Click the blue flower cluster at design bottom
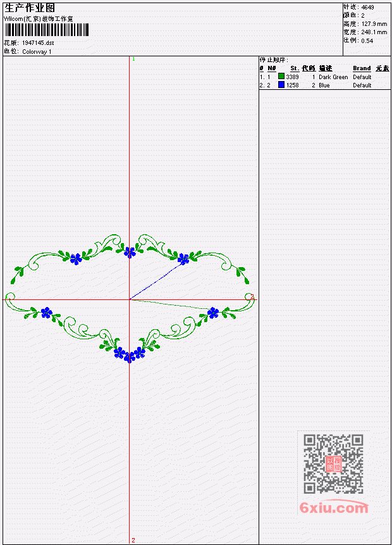 [130, 354]
